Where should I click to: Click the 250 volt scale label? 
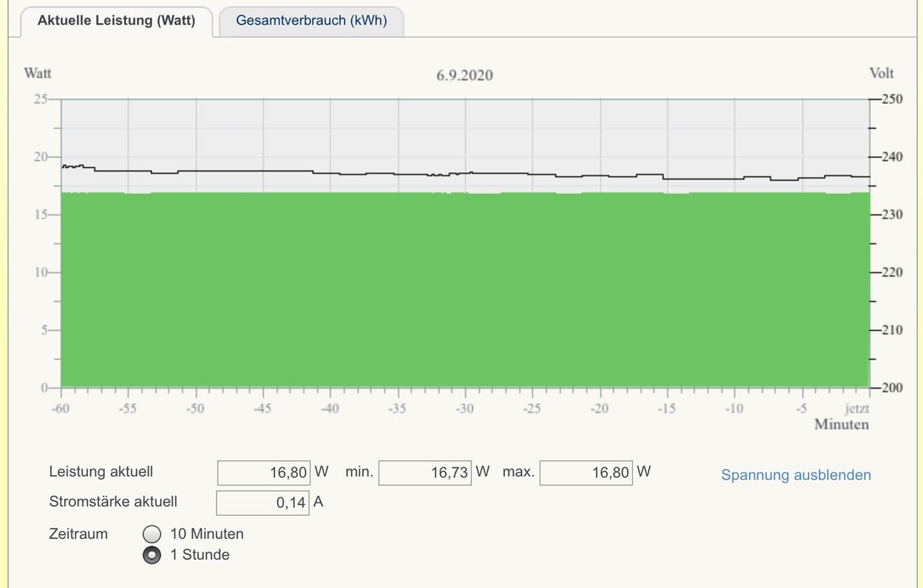[x=891, y=99]
